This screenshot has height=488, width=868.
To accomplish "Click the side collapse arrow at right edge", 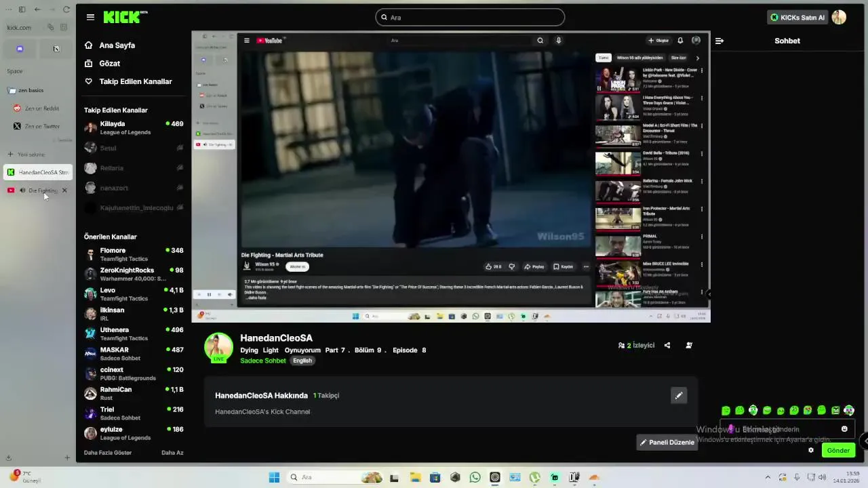I will [865, 441].
